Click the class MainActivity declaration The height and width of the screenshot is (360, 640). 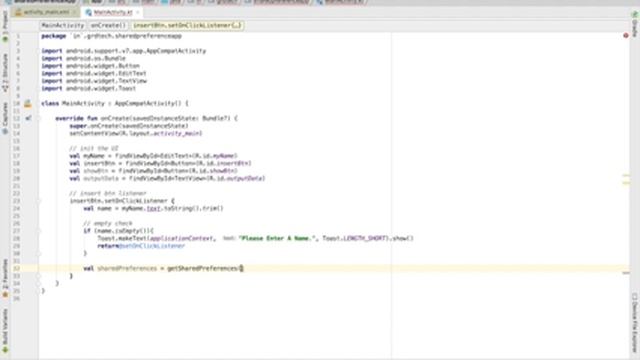pyautogui.click(x=115, y=104)
